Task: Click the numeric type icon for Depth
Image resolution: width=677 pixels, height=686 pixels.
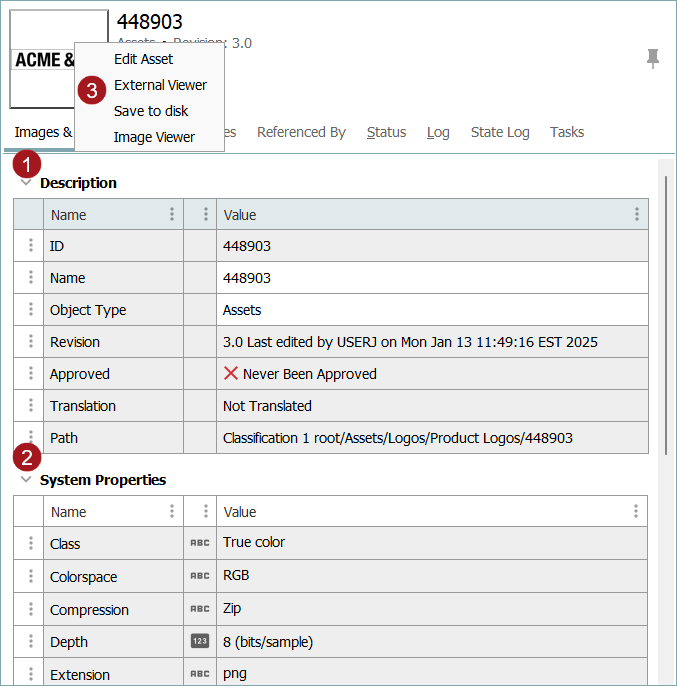Action: click(200, 642)
